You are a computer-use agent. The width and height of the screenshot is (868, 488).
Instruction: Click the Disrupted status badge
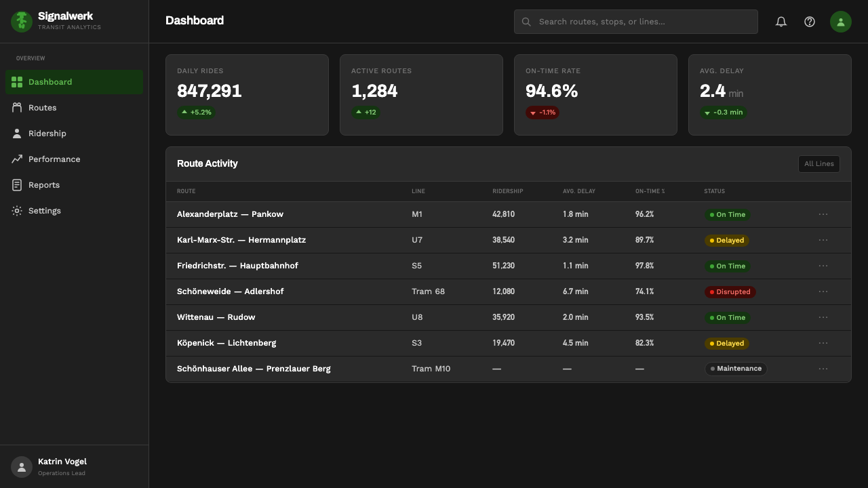point(730,292)
